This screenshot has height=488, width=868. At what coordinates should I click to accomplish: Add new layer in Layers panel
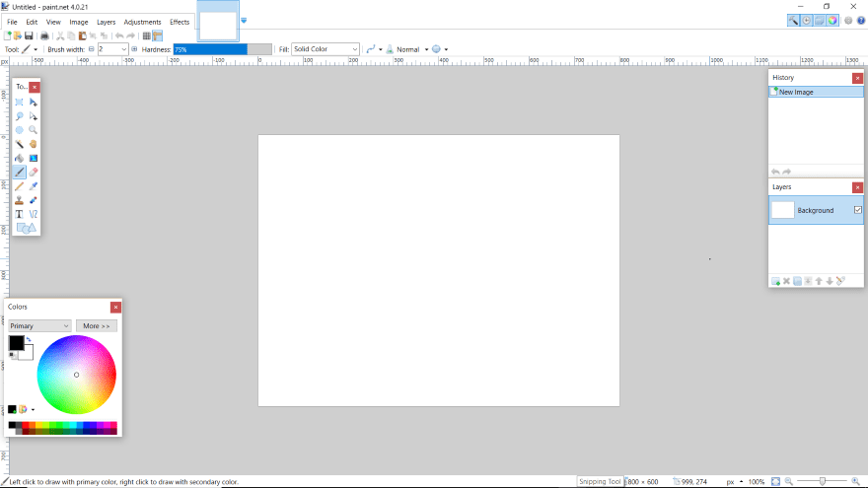[x=775, y=281]
